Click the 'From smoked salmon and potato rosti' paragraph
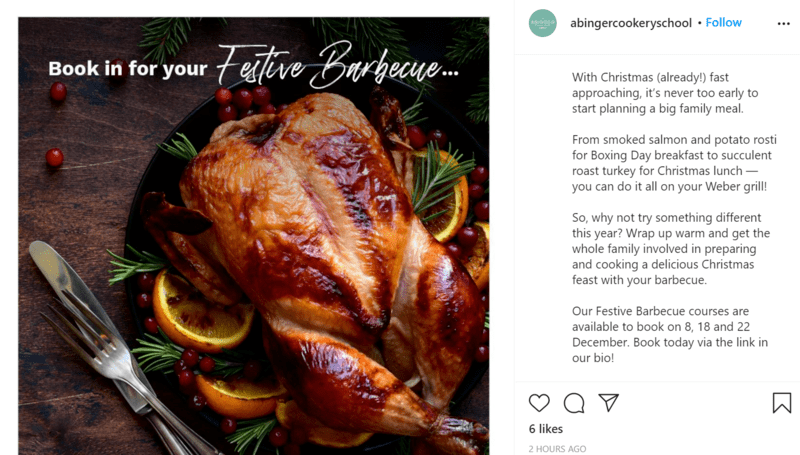 (x=674, y=163)
